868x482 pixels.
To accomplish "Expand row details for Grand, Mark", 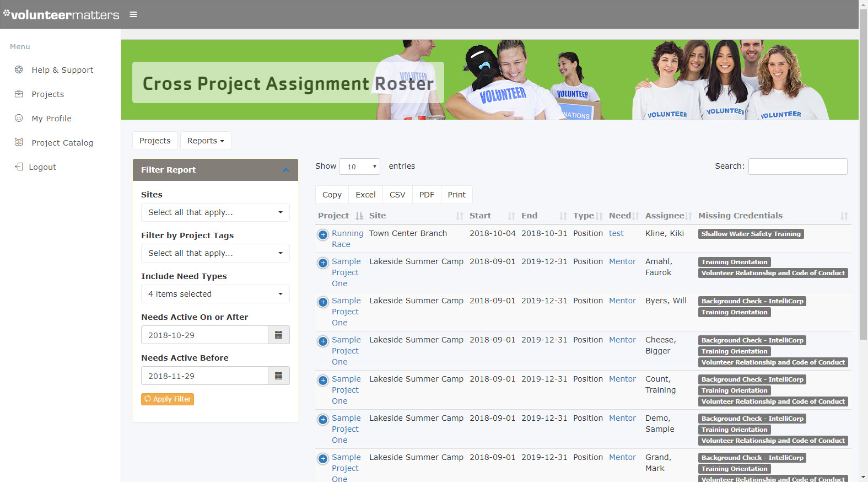I will pos(323,459).
